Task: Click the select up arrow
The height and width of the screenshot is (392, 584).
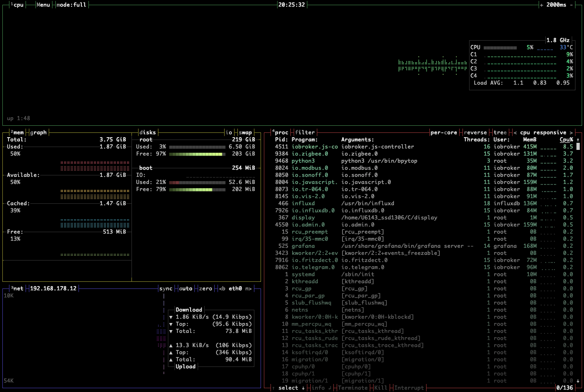Action: pyautogui.click(x=273, y=388)
